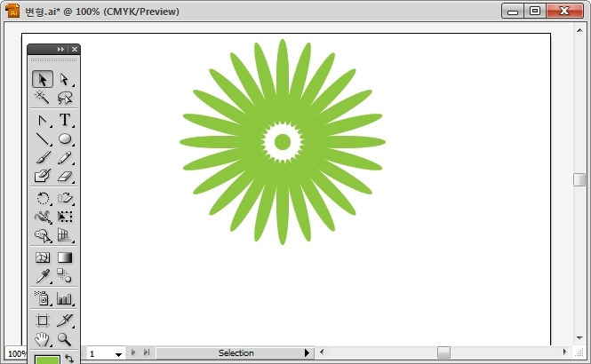Select the Rotate tool
This screenshot has height=364, width=591.
click(43, 198)
